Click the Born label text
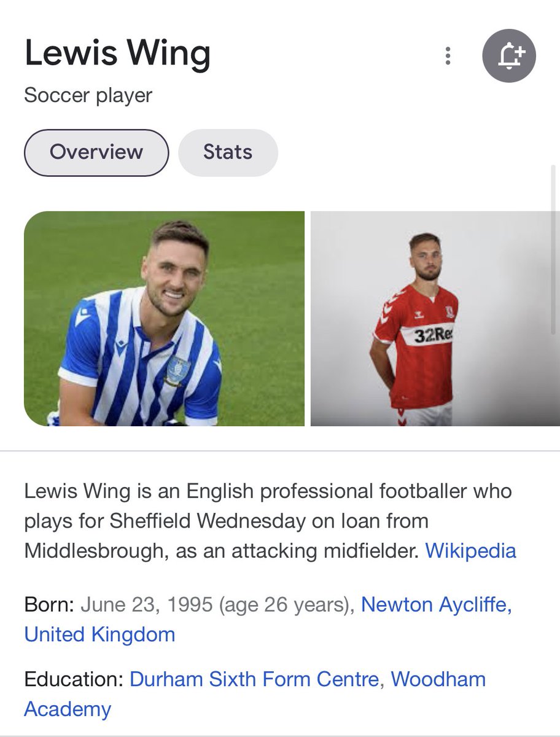Image resolution: width=560 pixels, height=737 pixels. [x=49, y=604]
